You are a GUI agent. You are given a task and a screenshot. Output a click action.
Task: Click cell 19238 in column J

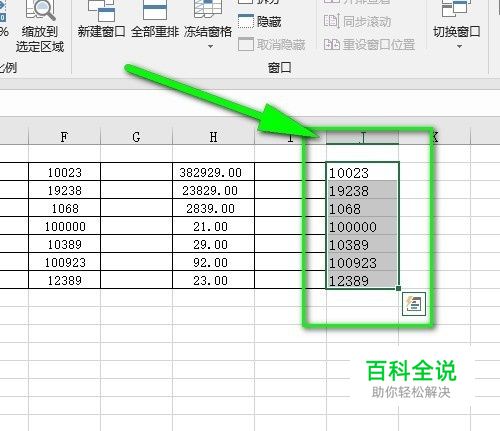coord(362,190)
